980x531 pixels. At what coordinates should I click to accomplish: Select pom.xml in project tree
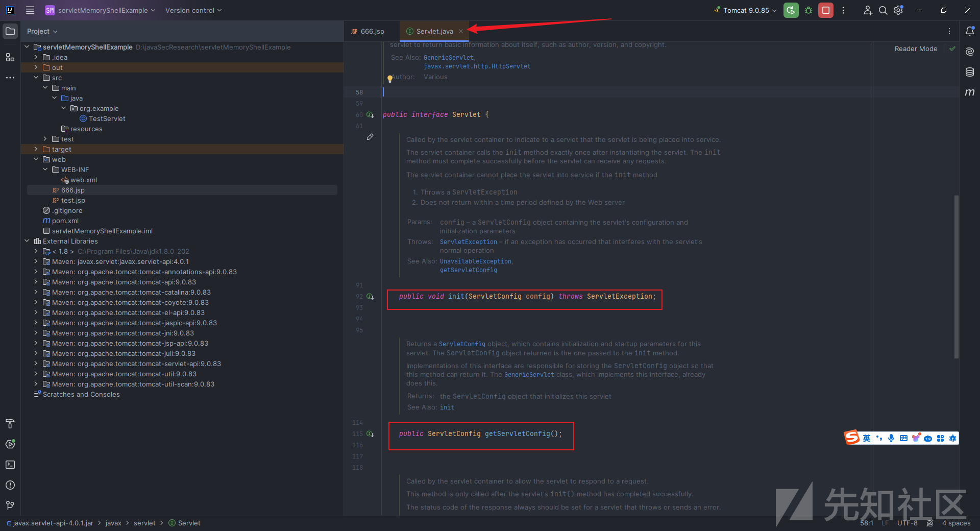pos(61,221)
